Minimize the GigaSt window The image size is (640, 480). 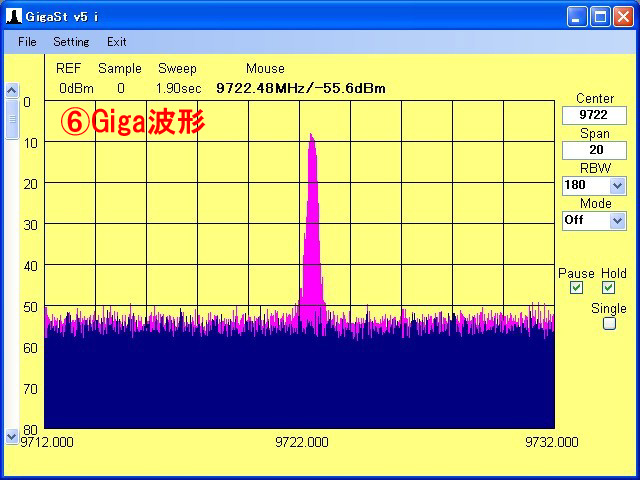click(x=577, y=17)
